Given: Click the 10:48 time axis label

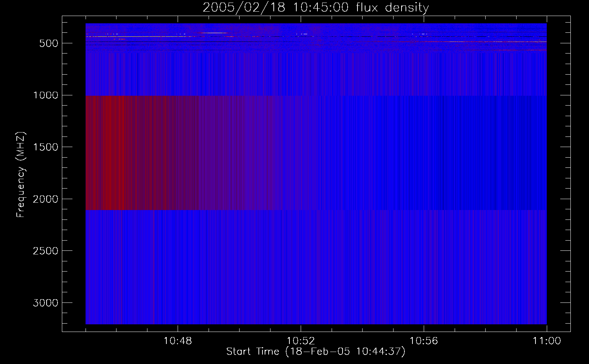Looking at the screenshot, I should point(178,341).
